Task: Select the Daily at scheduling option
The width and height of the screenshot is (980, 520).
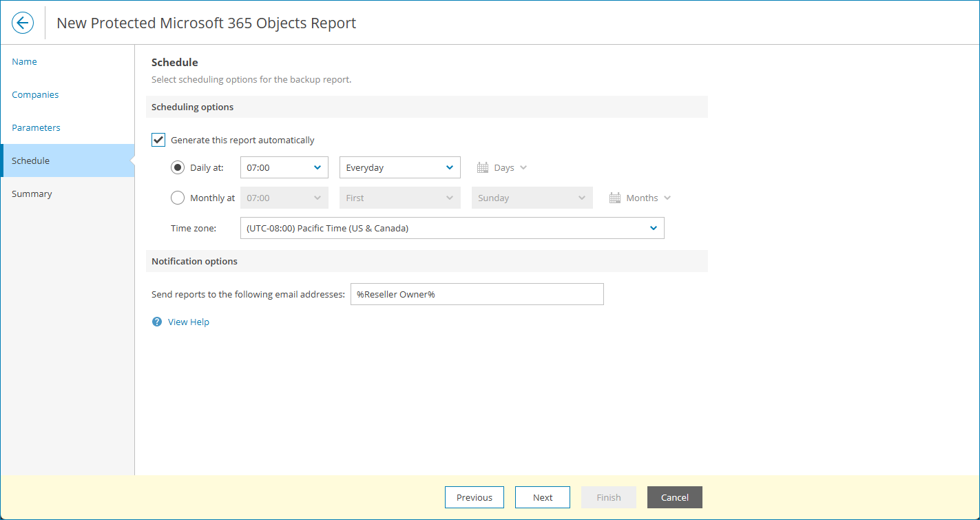Action: pyautogui.click(x=178, y=167)
